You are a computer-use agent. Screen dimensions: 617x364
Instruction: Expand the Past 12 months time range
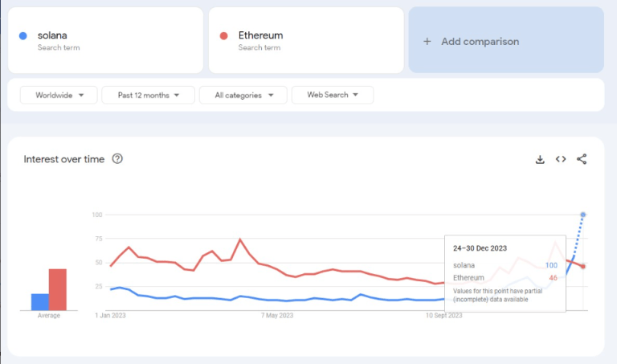149,95
